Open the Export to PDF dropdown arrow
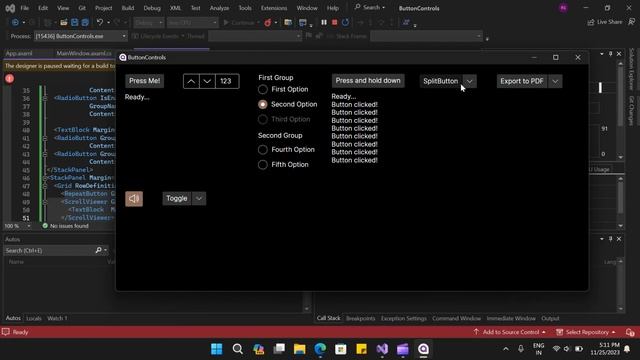Screen dimensions: 640x360 coord(555,81)
